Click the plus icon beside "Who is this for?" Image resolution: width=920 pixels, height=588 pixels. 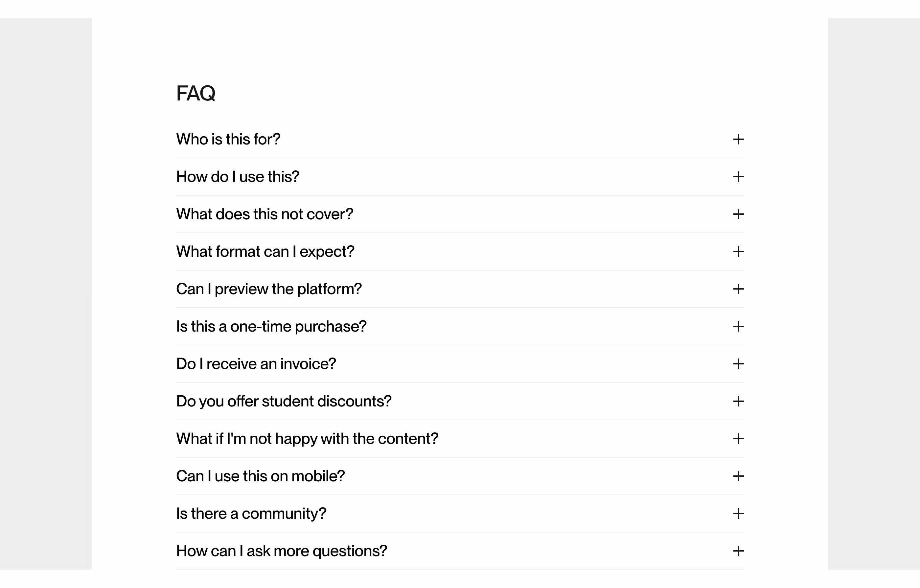point(738,139)
